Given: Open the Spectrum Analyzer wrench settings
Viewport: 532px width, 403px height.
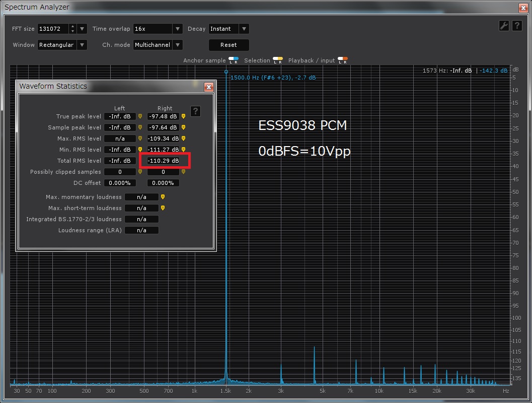Looking at the screenshot, I should coord(504,26).
